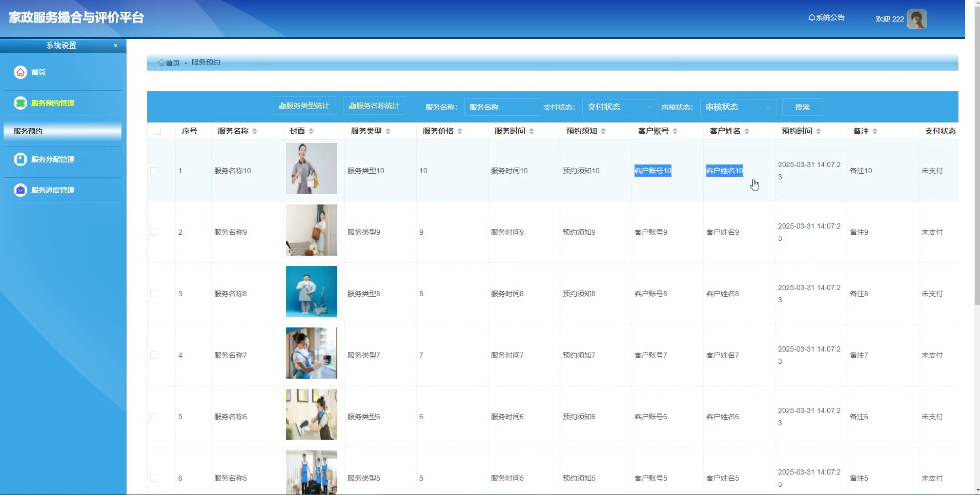Check the checkbox for row 1
Screen dimensions: 980x495
(154, 171)
